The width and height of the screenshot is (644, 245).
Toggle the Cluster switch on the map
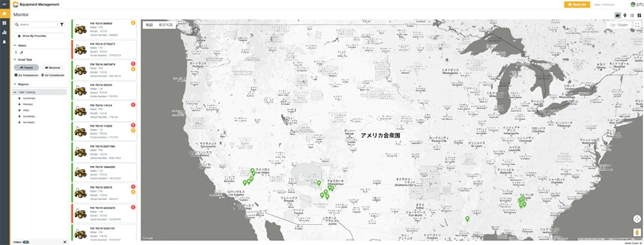pos(613,25)
